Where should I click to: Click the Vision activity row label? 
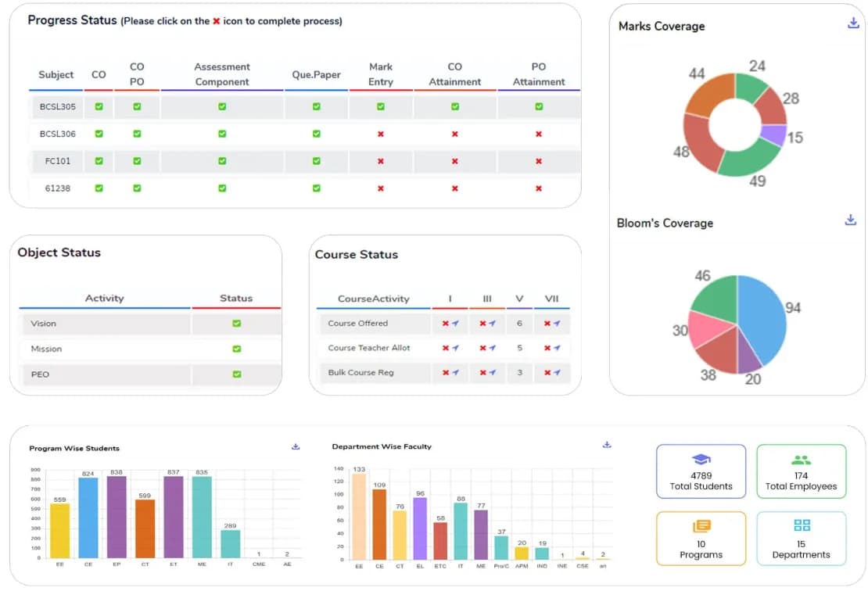tap(43, 323)
